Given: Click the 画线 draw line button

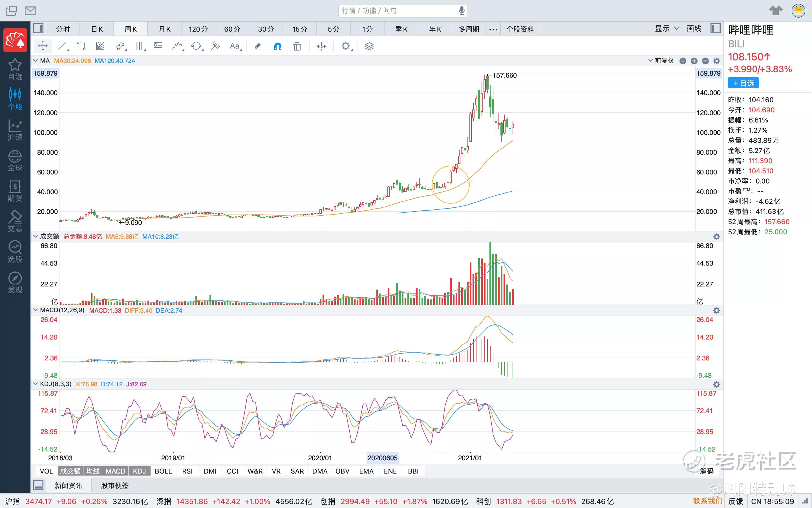Looking at the screenshot, I should click(694, 29).
